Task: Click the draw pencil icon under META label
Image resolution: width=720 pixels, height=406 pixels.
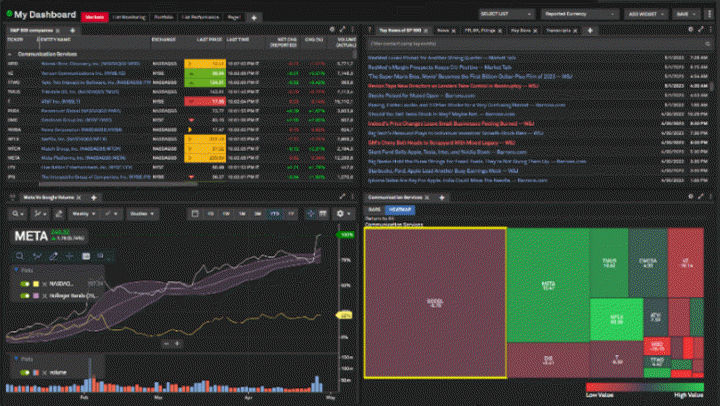Action: coord(53,256)
